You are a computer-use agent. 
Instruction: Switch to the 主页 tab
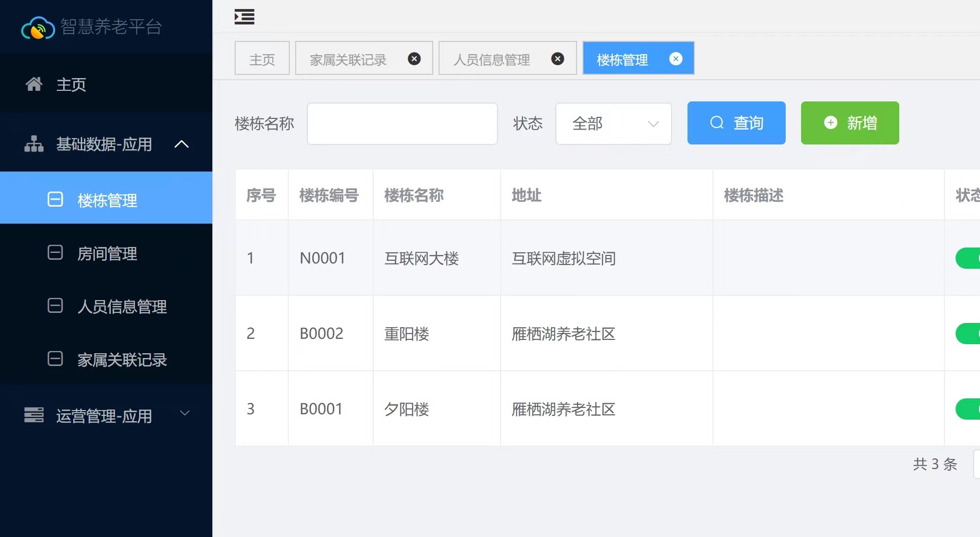[262, 59]
